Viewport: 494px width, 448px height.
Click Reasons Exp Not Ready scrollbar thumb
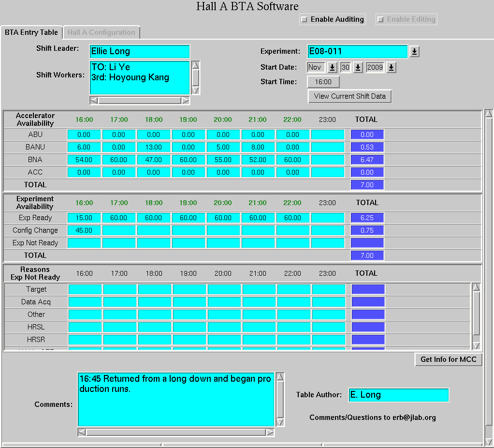pyautogui.click(x=477, y=313)
